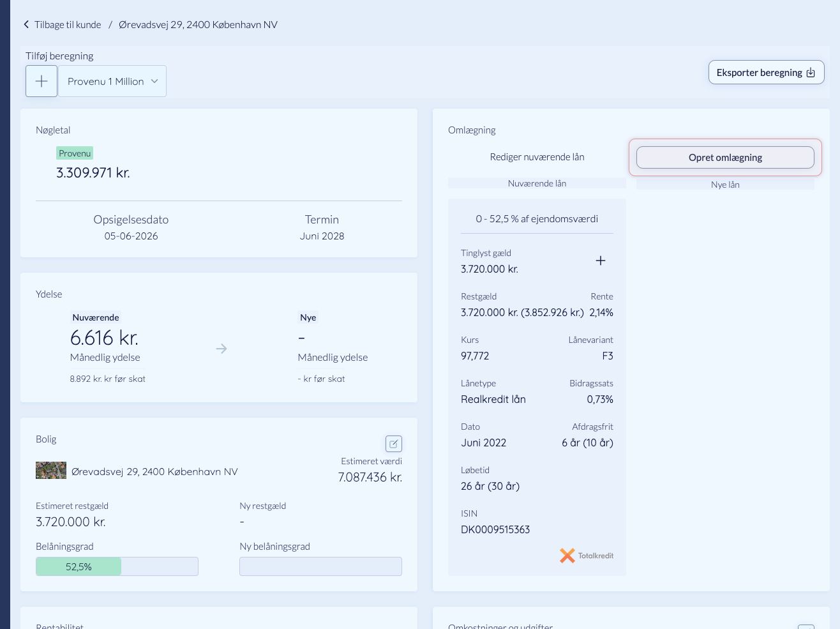Click the Totalkredit logo

[587, 556]
